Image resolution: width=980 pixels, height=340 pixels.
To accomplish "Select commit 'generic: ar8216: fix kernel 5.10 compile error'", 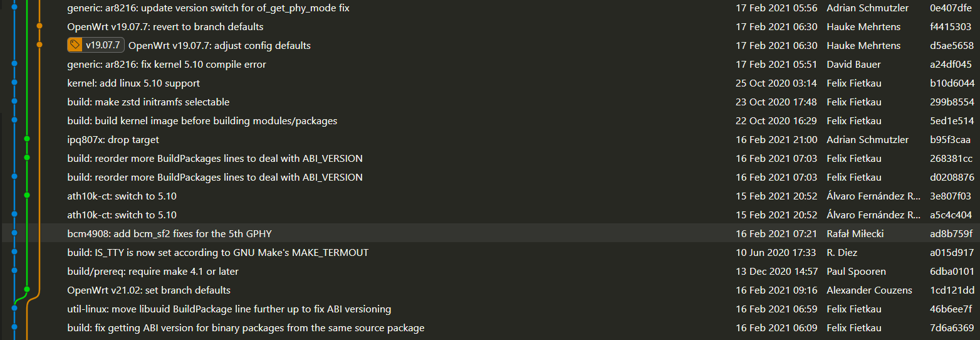I will [167, 64].
